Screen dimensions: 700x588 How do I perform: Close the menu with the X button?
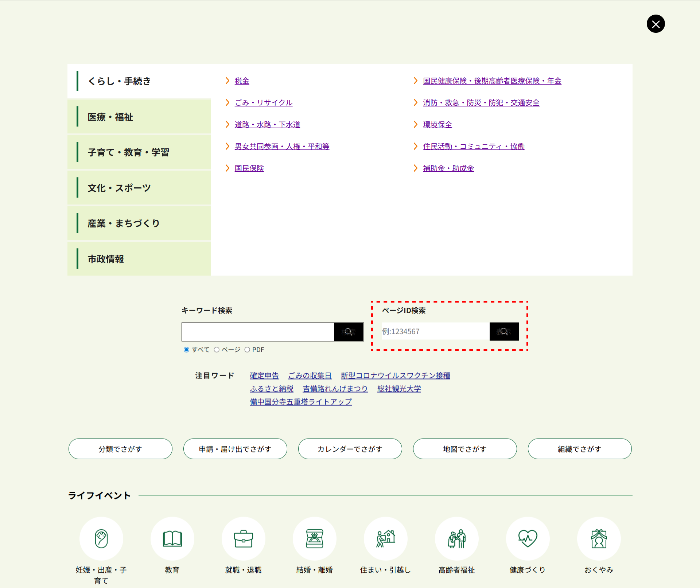click(x=656, y=24)
